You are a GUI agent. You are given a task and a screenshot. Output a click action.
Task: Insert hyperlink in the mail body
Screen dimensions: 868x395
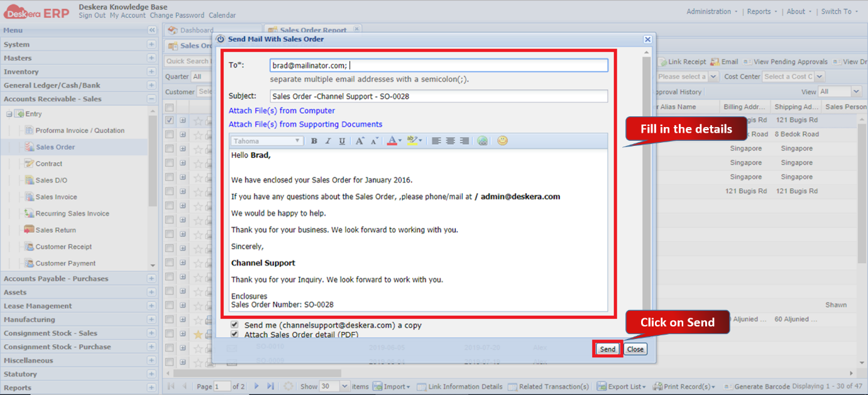coord(483,141)
